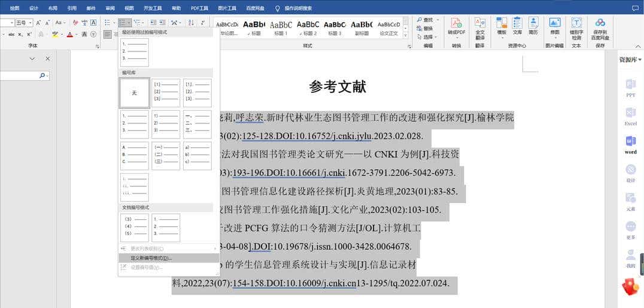Image resolution: width=644 pixels, height=308 pixels.
Task: Expand navigation pane options chevron
Action: (x=32, y=59)
